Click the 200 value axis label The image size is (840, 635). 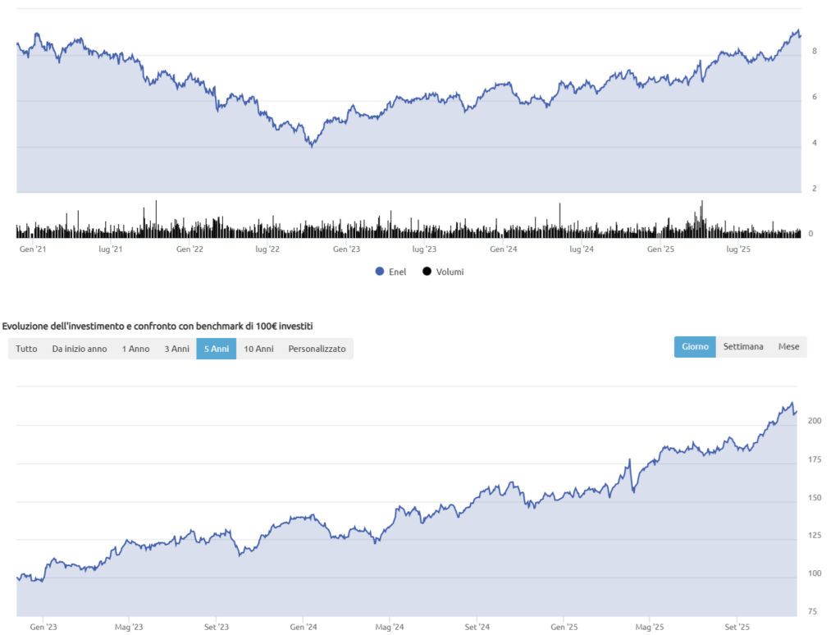point(815,421)
